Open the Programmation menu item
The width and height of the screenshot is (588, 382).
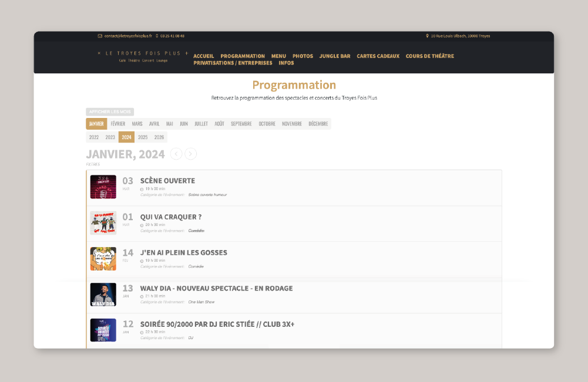click(243, 56)
